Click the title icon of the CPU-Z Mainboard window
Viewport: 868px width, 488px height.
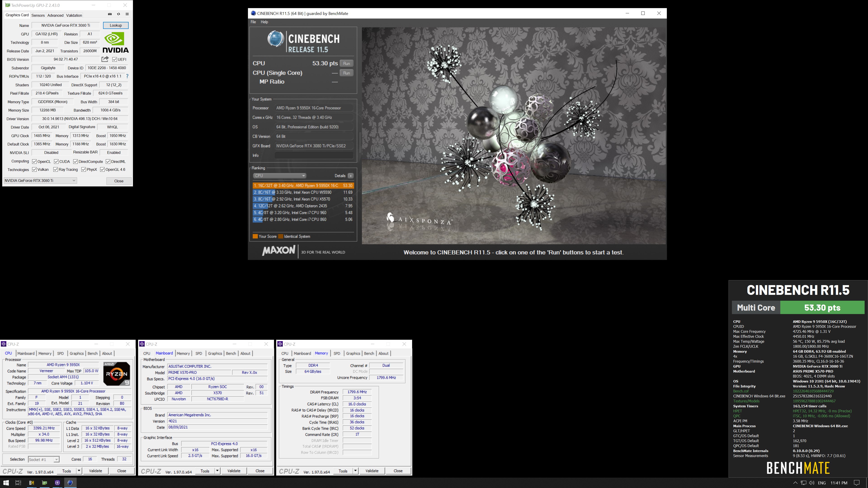point(142,344)
